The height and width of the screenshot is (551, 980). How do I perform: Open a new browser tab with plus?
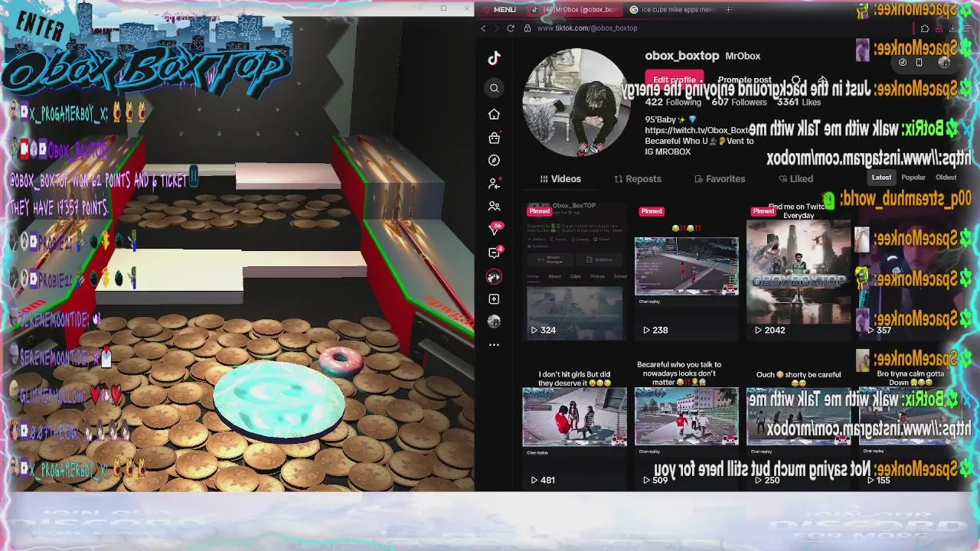(728, 9)
